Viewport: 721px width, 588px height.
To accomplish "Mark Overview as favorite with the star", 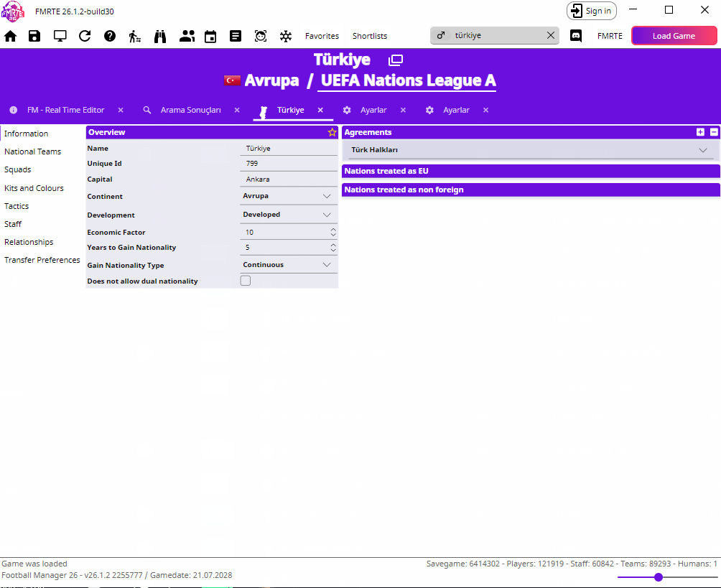I will (x=332, y=132).
